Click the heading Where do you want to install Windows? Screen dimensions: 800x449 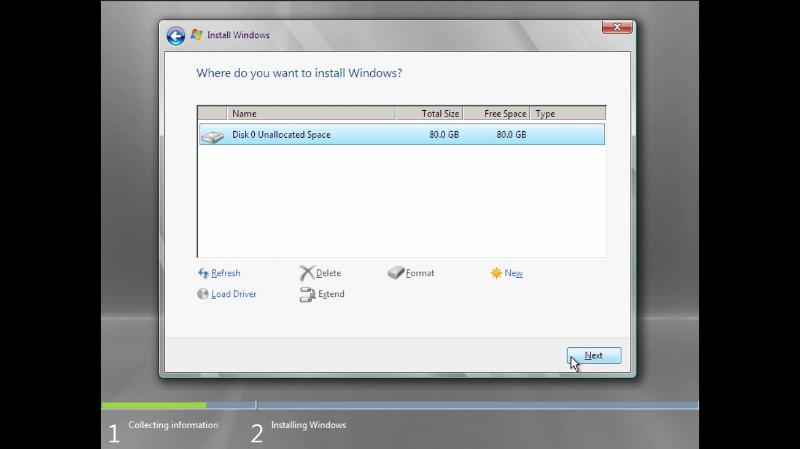click(x=299, y=73)
